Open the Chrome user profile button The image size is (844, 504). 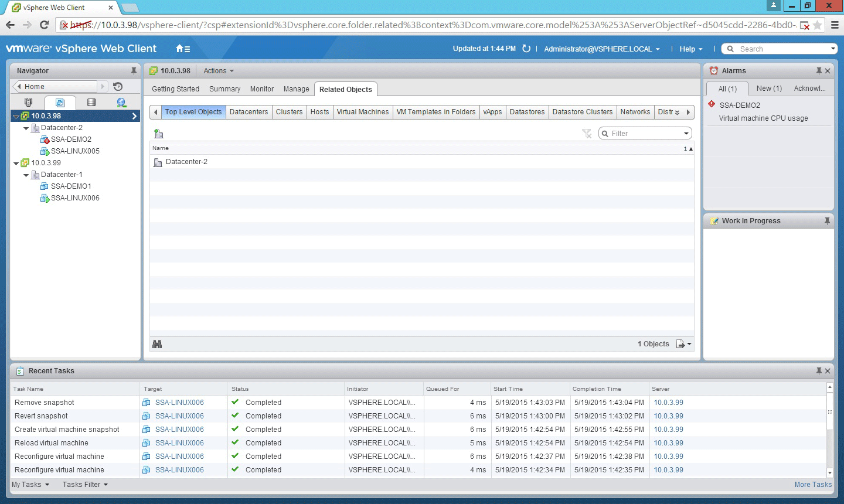pyautogui.click(x=774, y=5)
